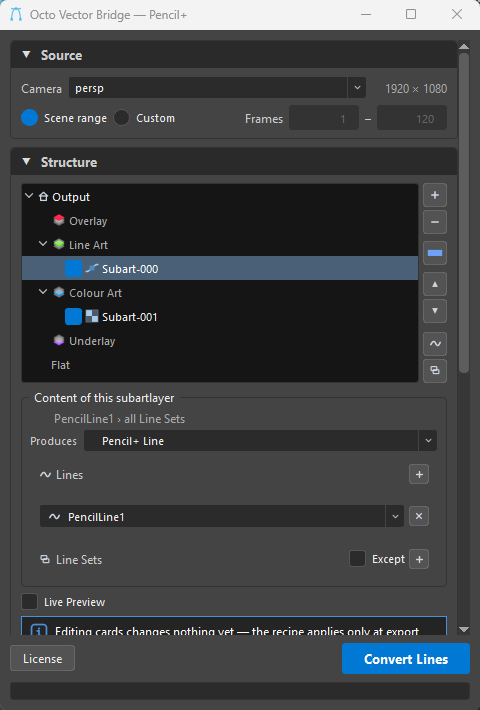Screen dimensions: 480x710
Task: Toggle the blue Subart-001 enable box
Action: click(73, 317)
